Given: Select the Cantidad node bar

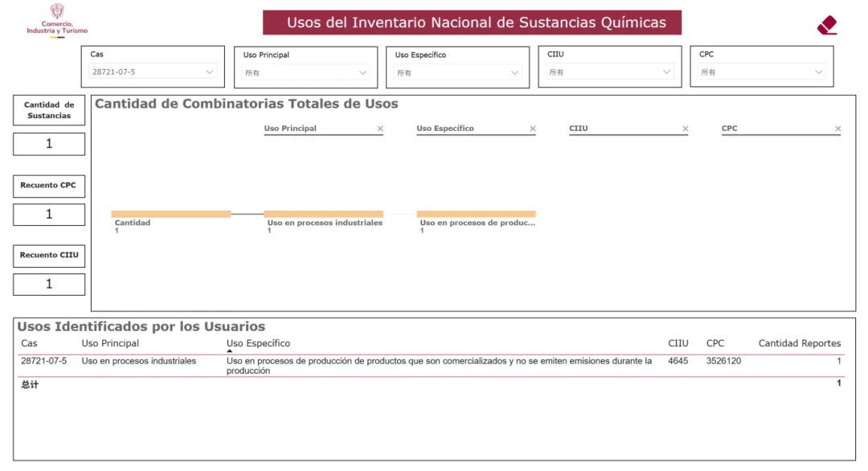Looking at the screenshot, I should 171,214.
